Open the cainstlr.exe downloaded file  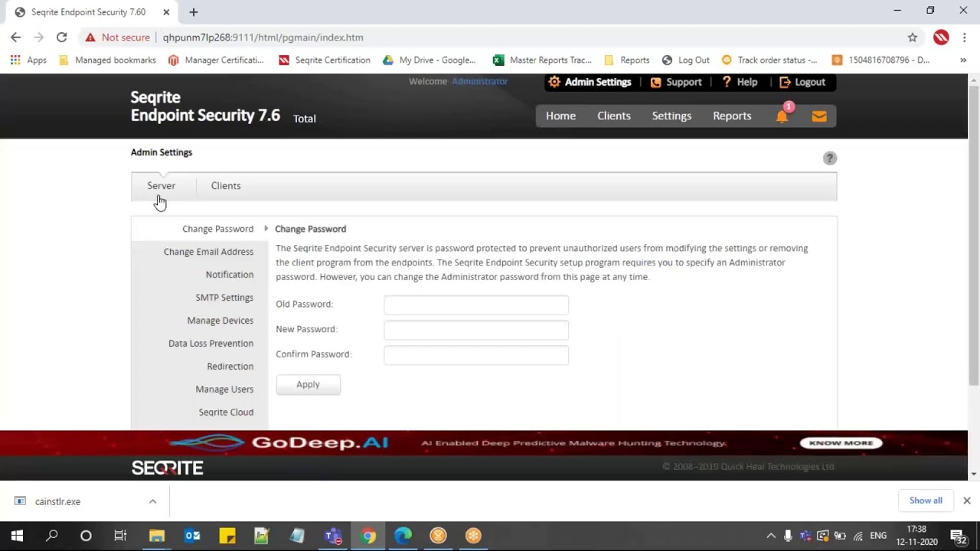57,501
